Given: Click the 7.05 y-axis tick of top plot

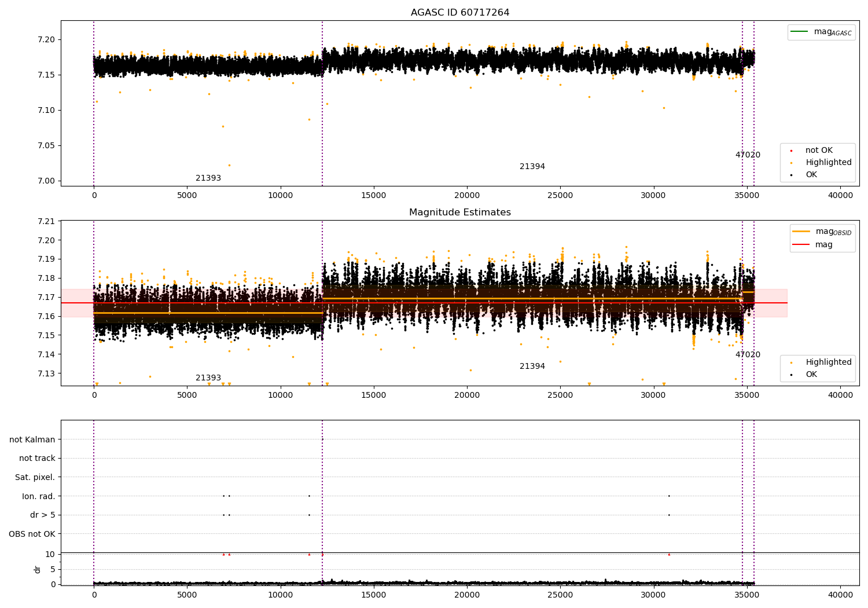Looking at the screenshot, I should (x=47, y=146).
